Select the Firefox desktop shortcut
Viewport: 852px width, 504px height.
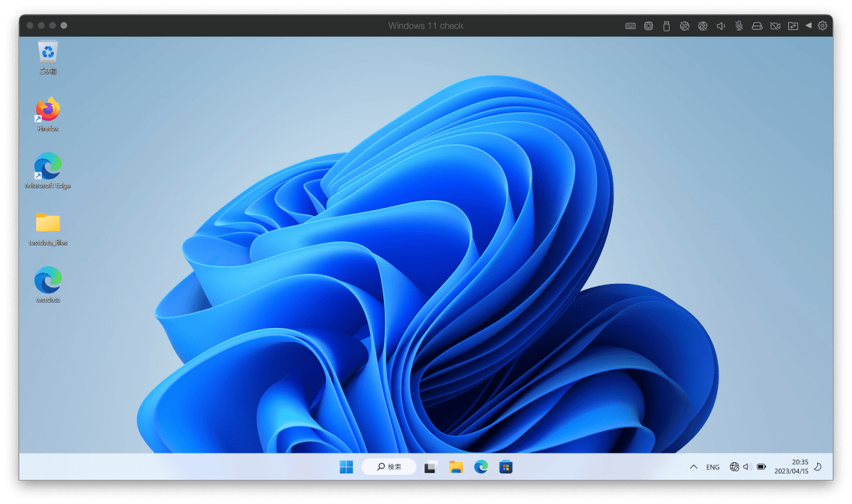48,114
